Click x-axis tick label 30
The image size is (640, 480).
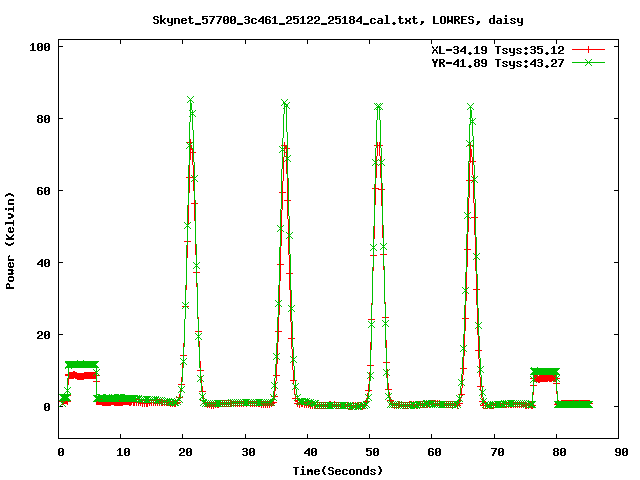248,452
